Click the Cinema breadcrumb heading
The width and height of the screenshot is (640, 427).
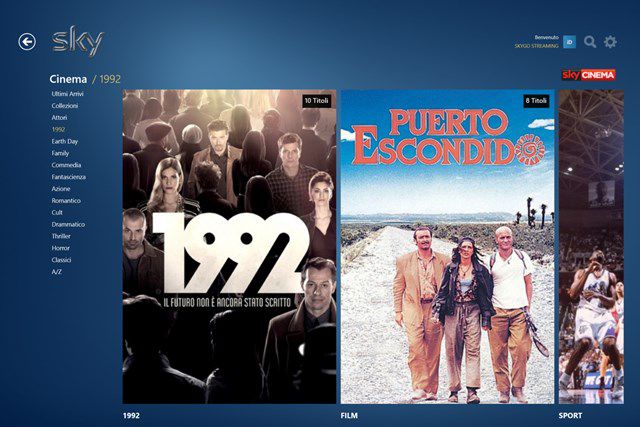click(68, 79)
